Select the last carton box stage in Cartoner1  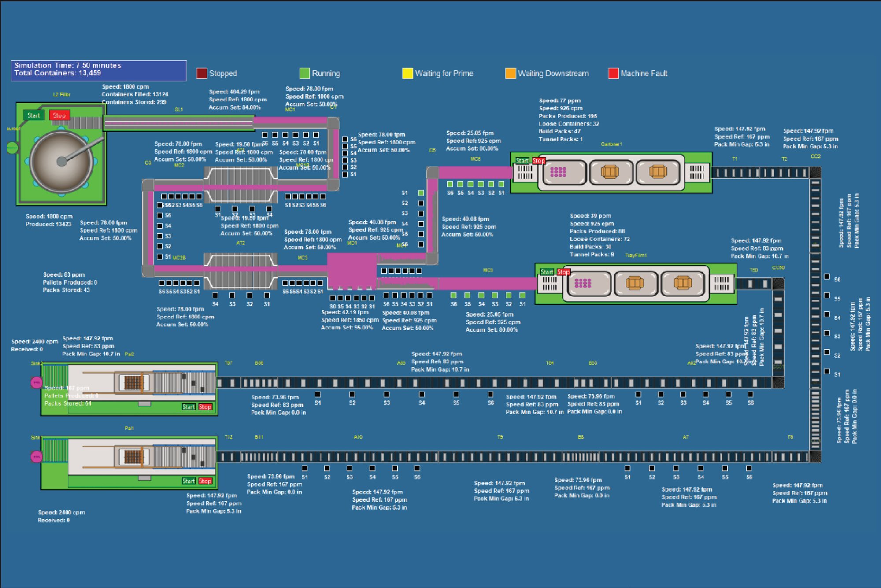658,172
